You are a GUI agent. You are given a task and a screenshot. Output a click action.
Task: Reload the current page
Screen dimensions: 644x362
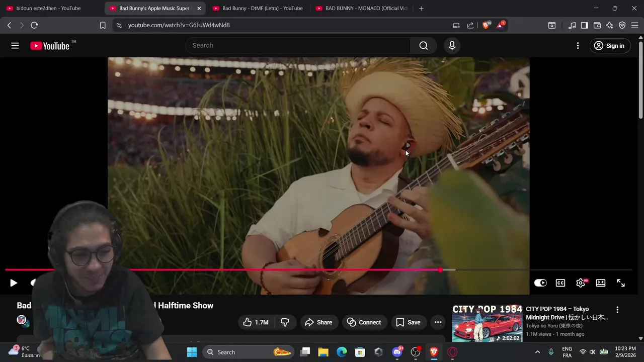(x=34, y=25)
